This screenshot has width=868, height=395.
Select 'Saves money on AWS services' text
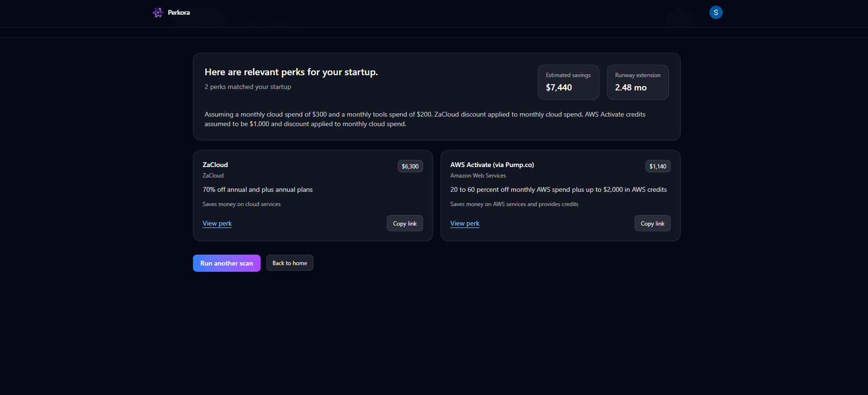pyautogui.click(x=515, y=204)
